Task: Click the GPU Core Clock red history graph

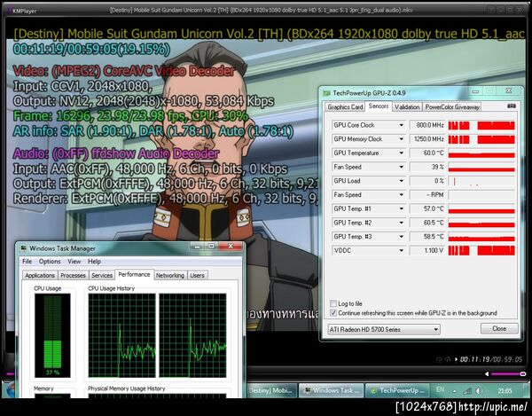Action: (x=481, y=125)
